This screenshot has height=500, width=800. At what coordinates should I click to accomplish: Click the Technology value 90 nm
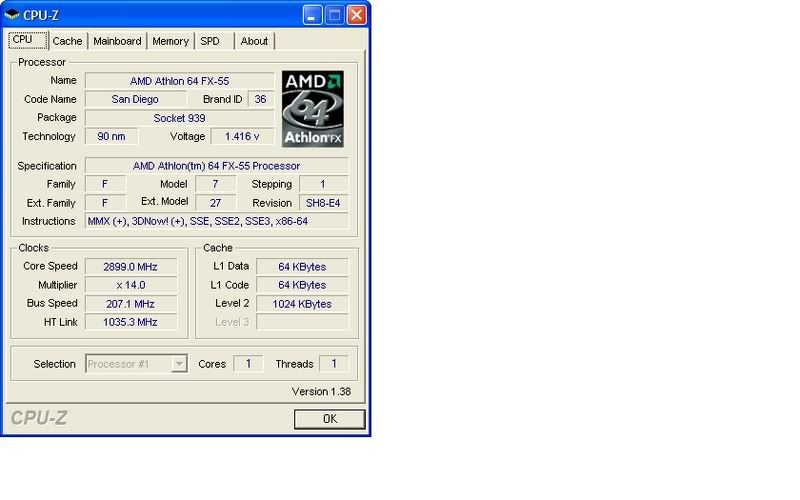111,136
